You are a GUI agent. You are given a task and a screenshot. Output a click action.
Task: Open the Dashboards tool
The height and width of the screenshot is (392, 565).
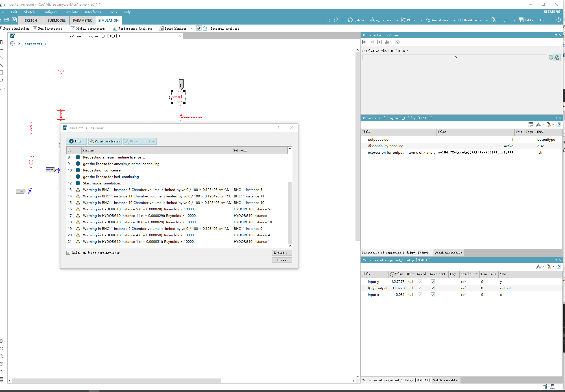coord(470,20)
